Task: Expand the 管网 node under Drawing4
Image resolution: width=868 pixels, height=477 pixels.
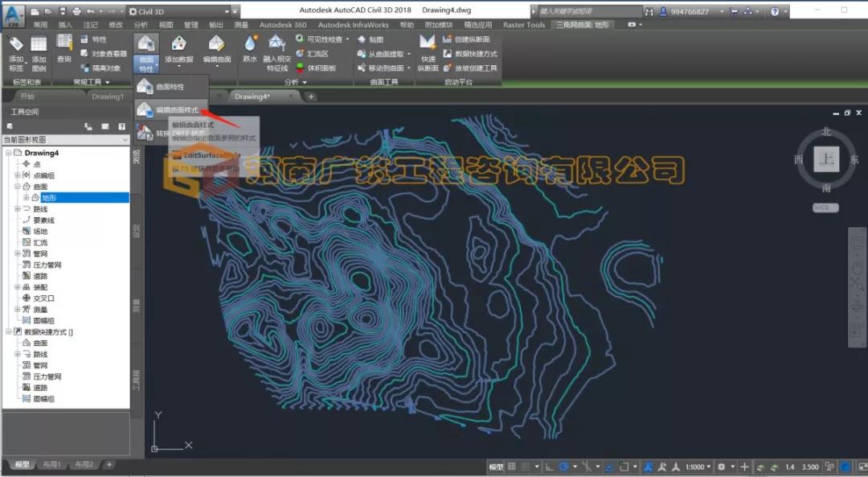Action: click(x=17, y=253)
